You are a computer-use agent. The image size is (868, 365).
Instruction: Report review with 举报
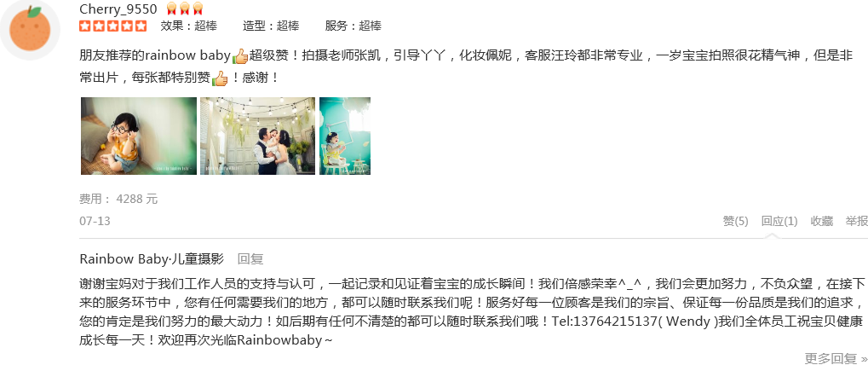click(x=856, y=221)
